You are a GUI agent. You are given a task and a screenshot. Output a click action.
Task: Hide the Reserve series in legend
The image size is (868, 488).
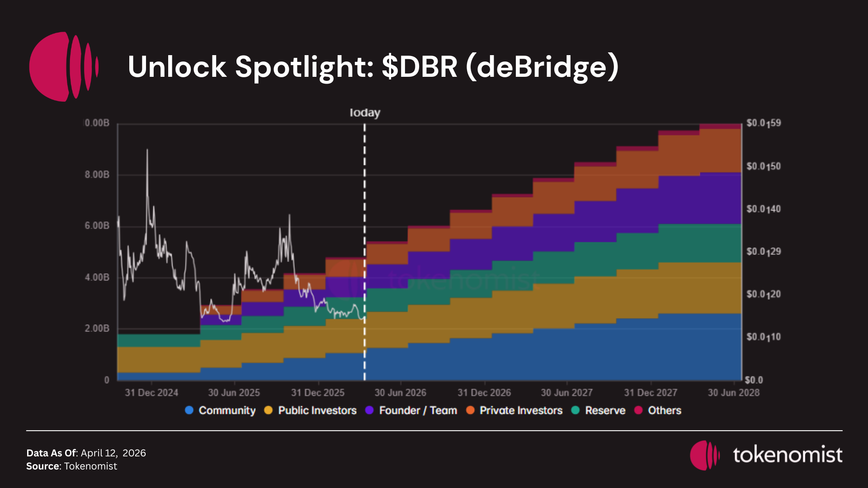click(x=605, y=410)
